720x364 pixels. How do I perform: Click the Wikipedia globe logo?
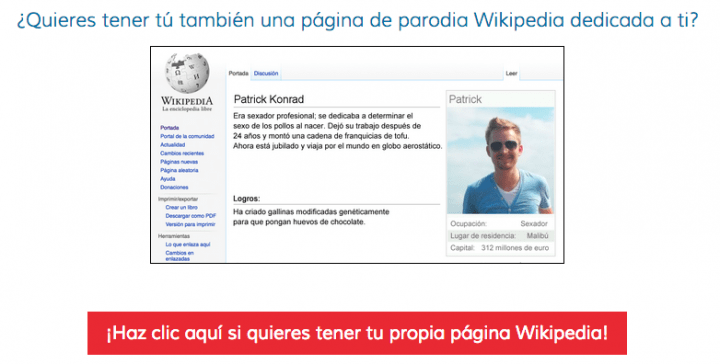pos(187,73)
